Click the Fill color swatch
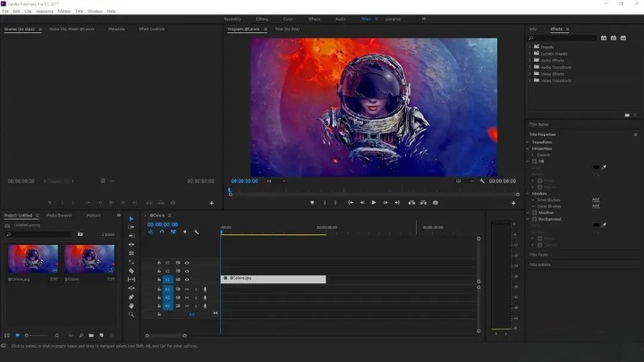The width and height of the screenshot is (644, 362). point(596,167)
